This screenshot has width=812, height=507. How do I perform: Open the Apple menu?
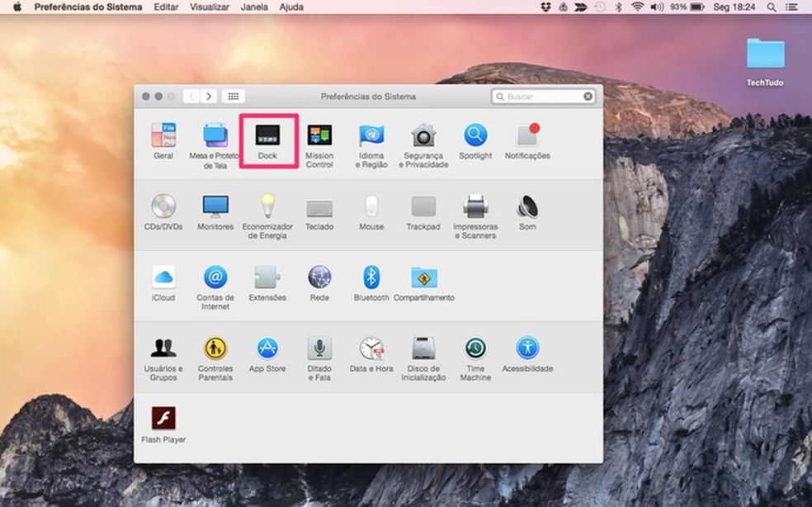coord(17,7)
